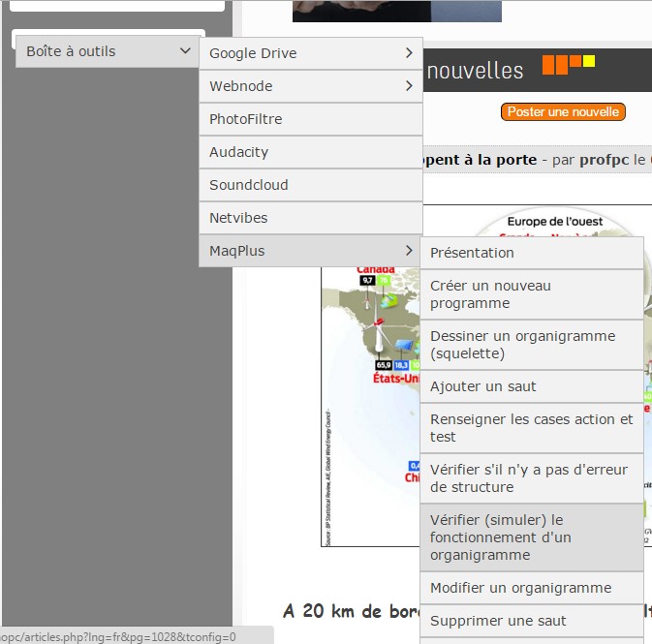
Task: Select Vérifier (simuler) le fonctionnement d'un organigramme
Action: pyautogui.click(x=532, y=537)
